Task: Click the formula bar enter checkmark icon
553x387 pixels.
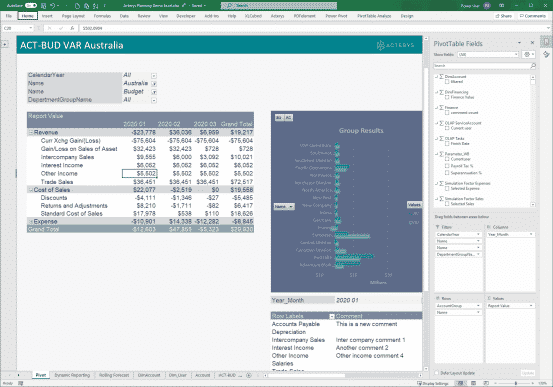Action: coord(61,28)
